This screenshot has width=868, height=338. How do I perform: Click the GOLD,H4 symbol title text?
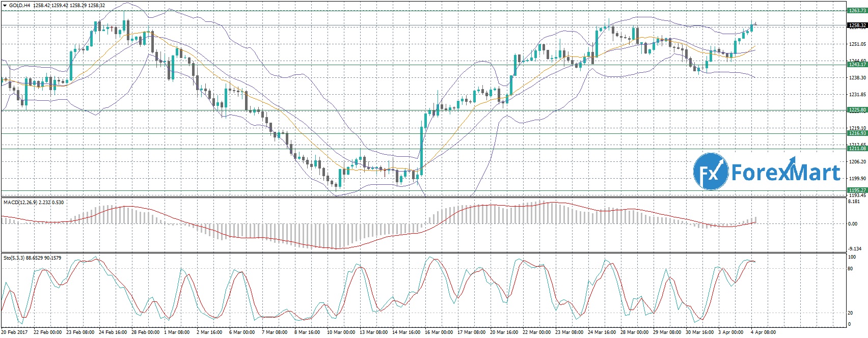coord(19,6)
